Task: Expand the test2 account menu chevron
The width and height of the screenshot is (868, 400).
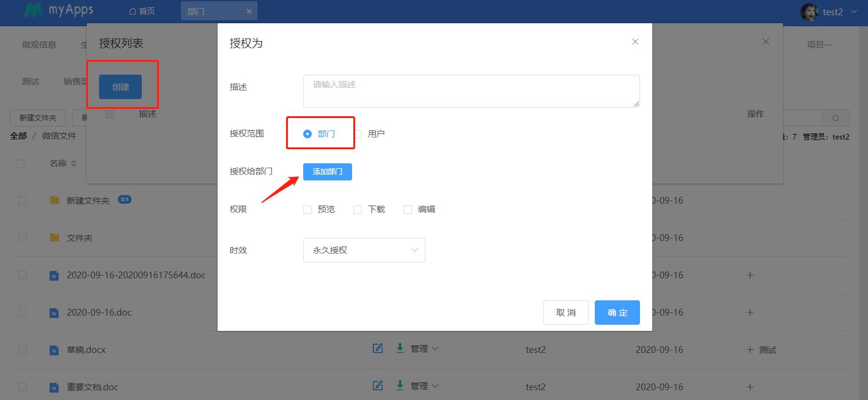Action: [854, 12]
